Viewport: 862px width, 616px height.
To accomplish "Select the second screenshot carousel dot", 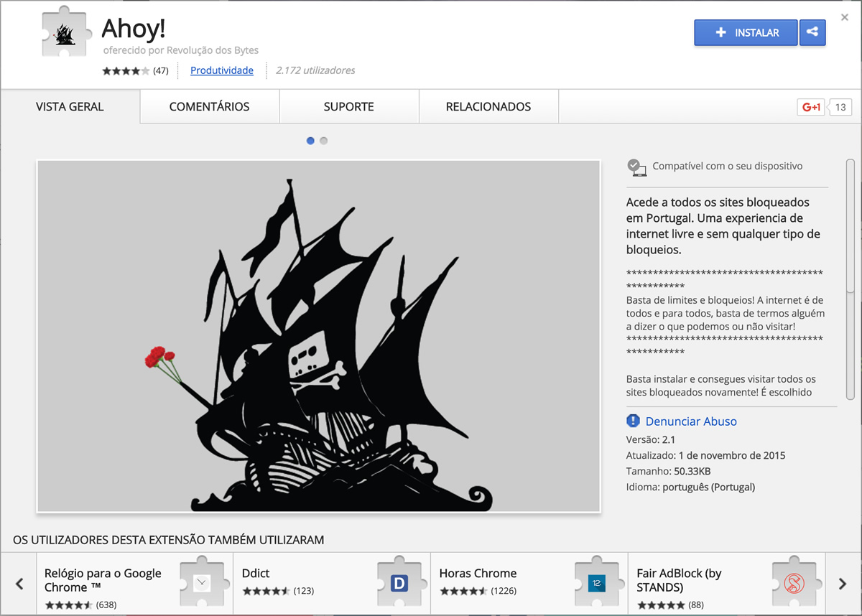I will point(323,141).
